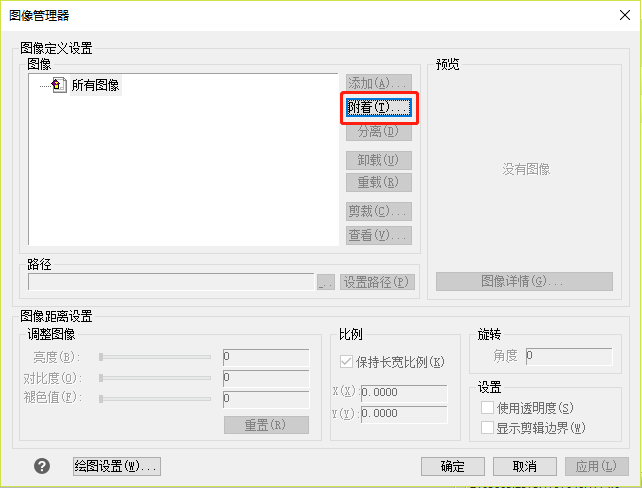
Task: Click the 角度 rotation angle field
Action: coord(569,356)
